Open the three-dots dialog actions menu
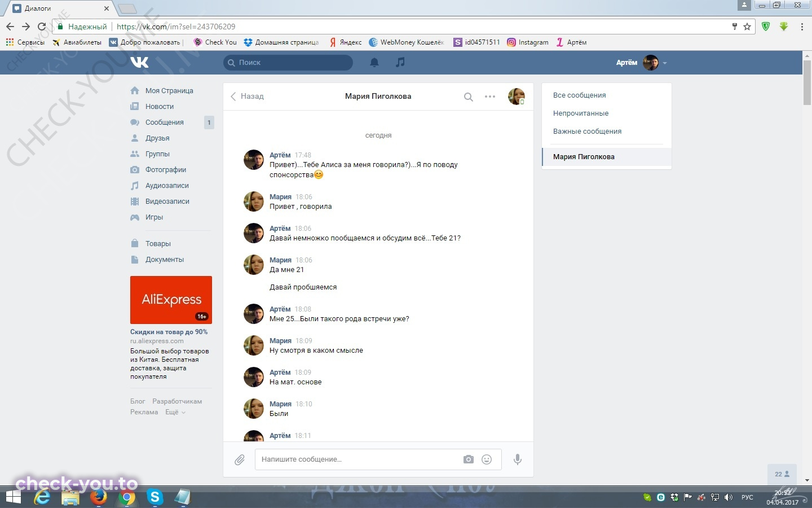The width and height of the screenshot is (812, 508). 489,97
